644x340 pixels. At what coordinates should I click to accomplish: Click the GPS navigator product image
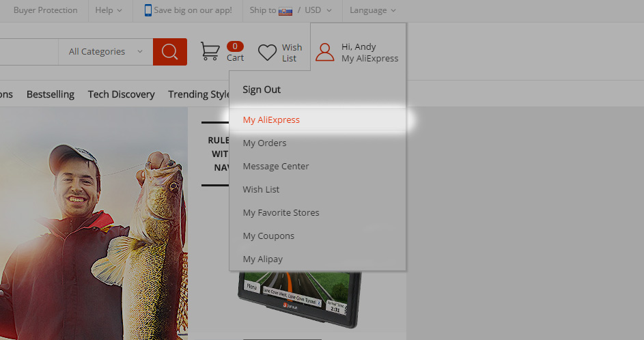[x=299, y=299]
